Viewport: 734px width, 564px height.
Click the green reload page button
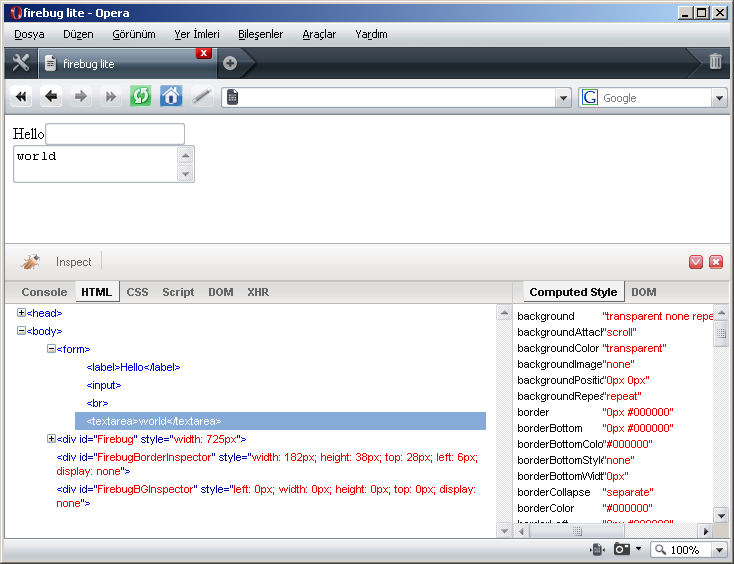(x=141, y=97)
